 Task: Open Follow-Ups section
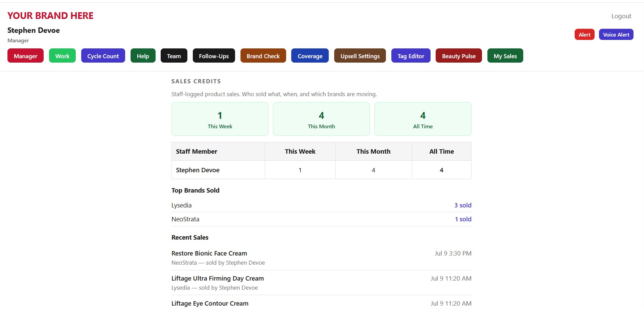(x=214, y=56)
